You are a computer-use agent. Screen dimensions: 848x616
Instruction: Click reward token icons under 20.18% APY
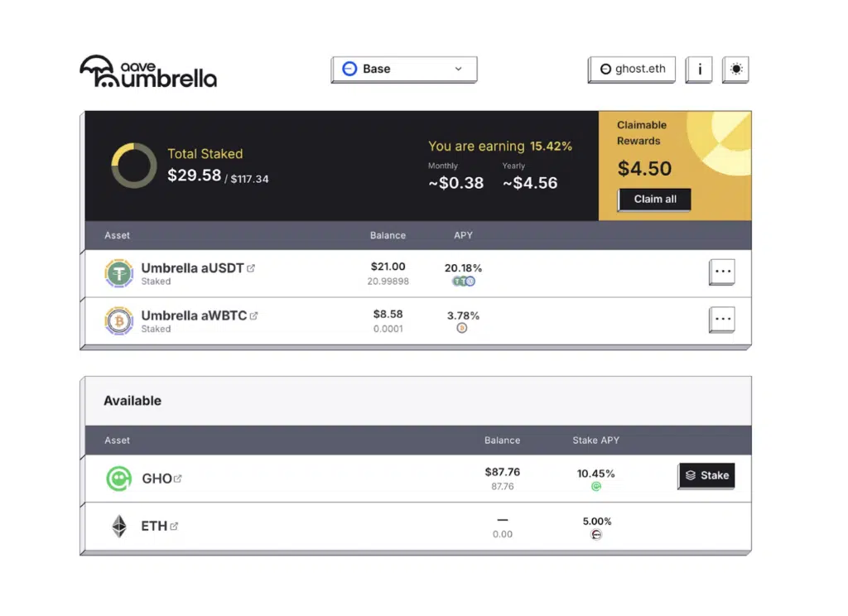tap(464, 282)
